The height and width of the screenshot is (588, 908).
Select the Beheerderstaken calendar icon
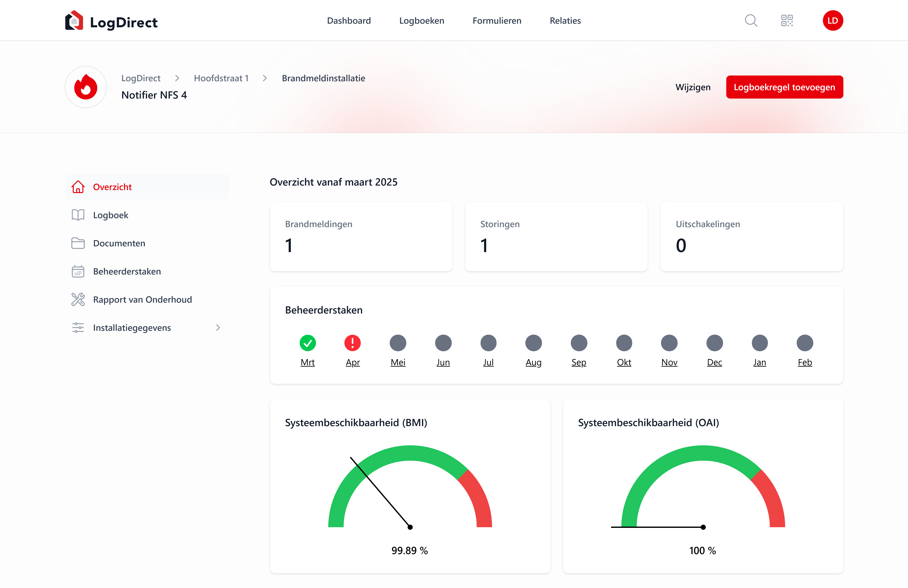click(x=78, y=271)
